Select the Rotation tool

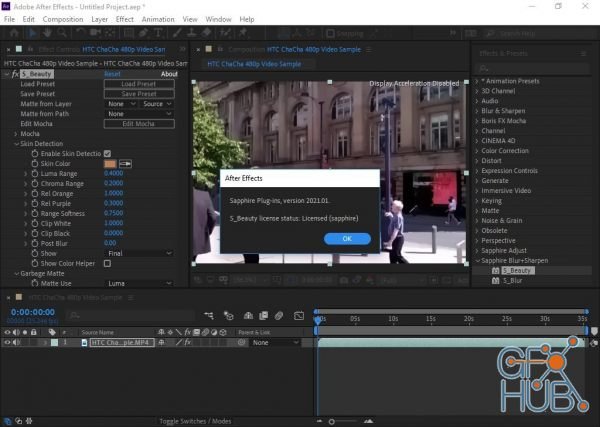pos(80,33)
